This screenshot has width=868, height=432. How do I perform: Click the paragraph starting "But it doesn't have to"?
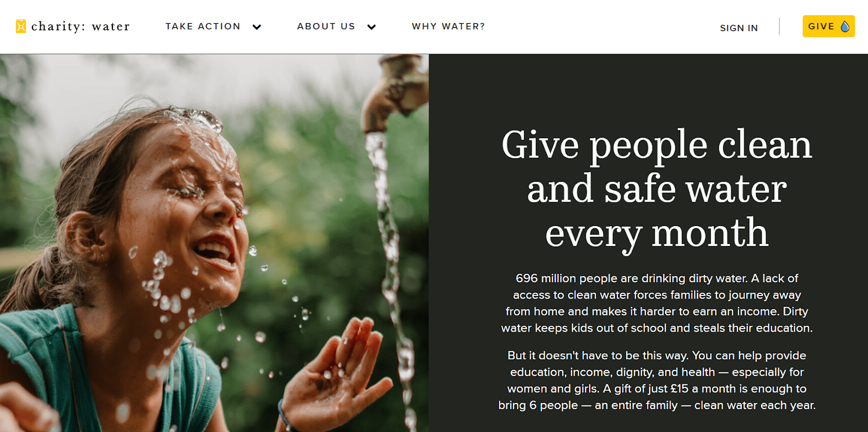657,380
